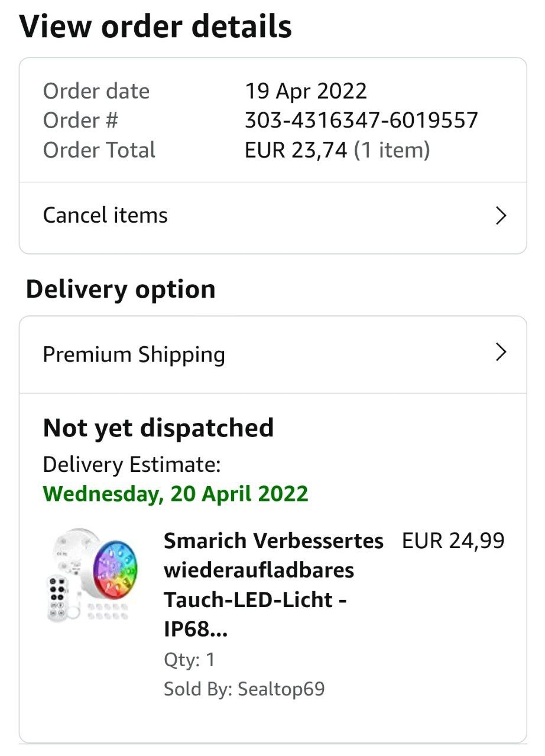545x756 pixels.
Task: Tap the seller name Sealtop69
Action: (281, 689)
